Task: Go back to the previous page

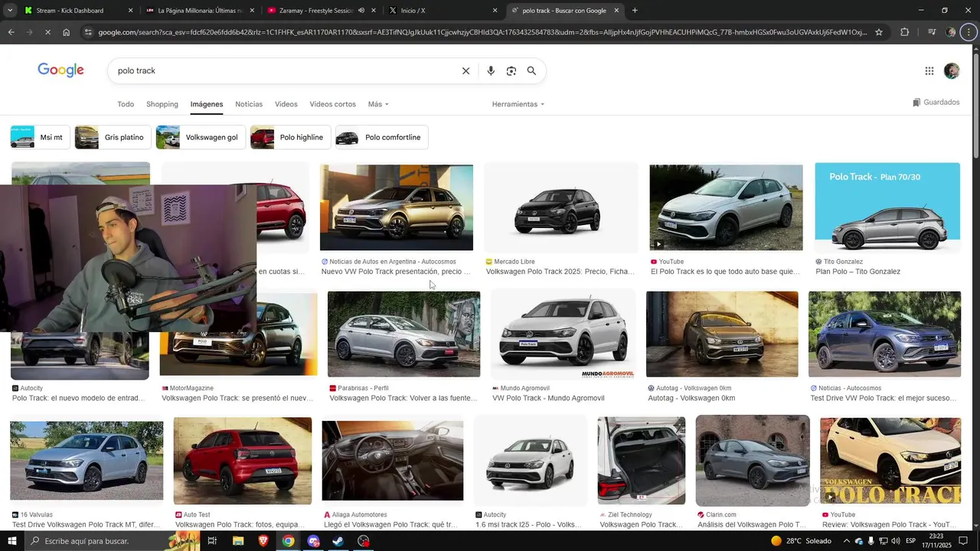Action: (11, 32)
